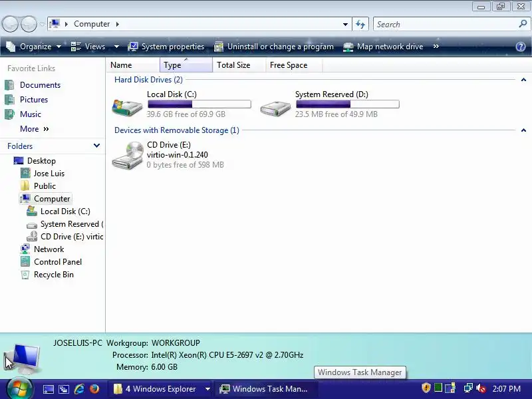This screenshot has height=399, width=532.
Task: Click the arrow after Computer in address bar
Action: click(118, 24)
